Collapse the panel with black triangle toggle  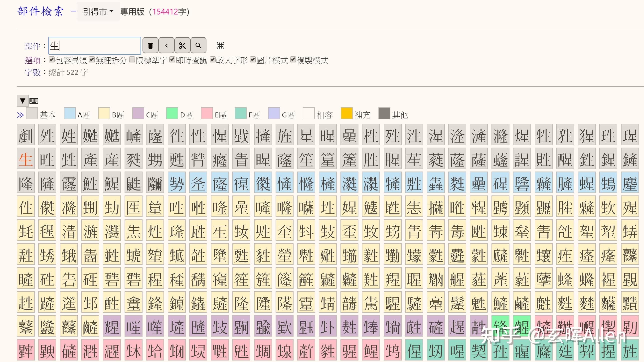click(x=22, y=101)
